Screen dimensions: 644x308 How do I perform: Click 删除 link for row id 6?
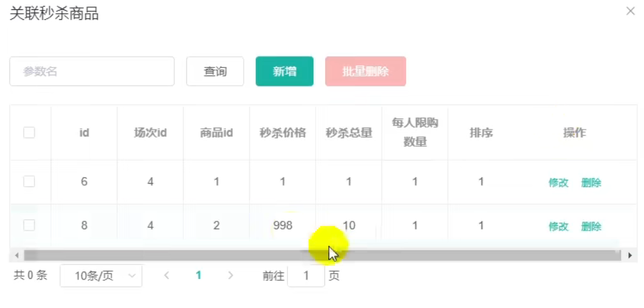591,183
